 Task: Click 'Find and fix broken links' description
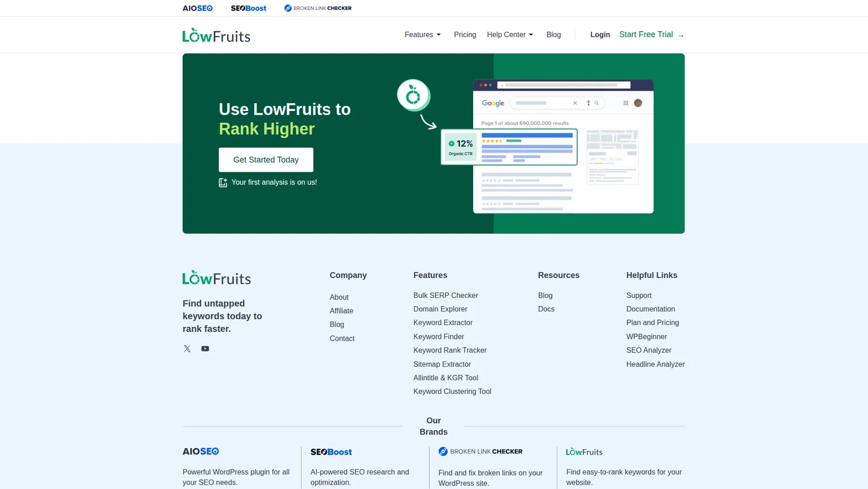tap(490, 478)
